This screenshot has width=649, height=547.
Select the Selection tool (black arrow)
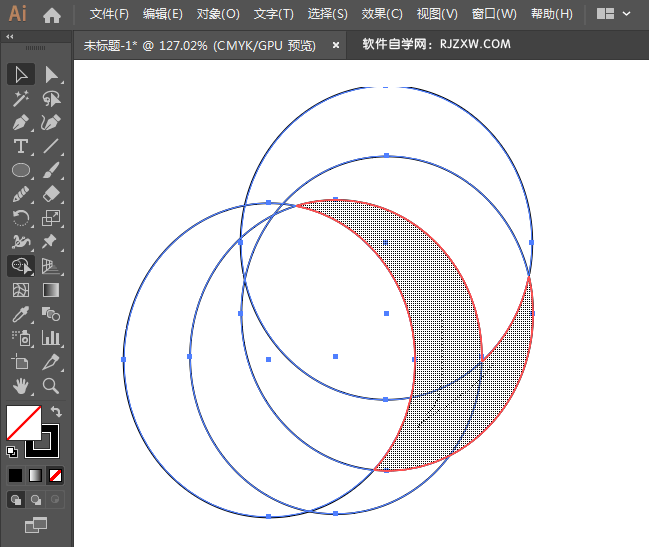pos(21,75)
